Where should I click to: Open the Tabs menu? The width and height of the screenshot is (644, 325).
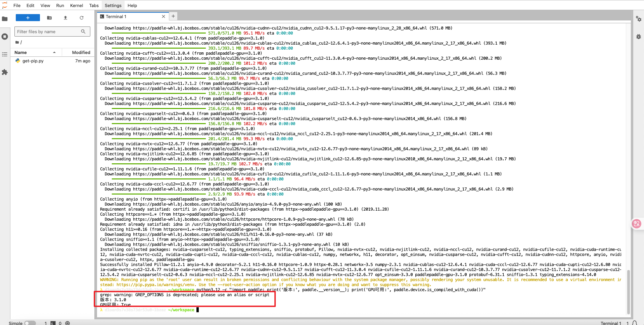pos(94,5)
